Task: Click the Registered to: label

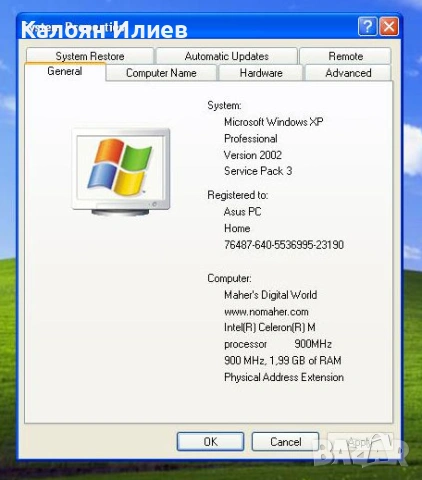Action: pyautogui.click(x=237, y=195)
